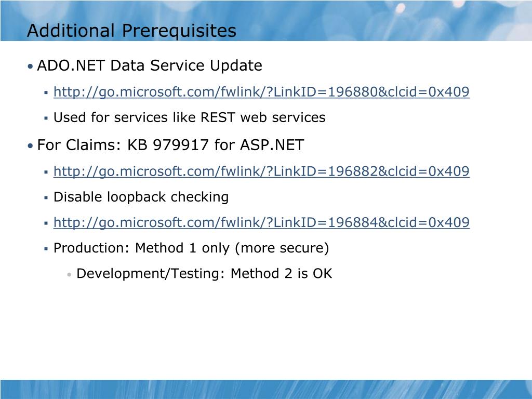532x399 pixels.
Task: Click square bullet beside Production line
Action: tap(46, 249)
